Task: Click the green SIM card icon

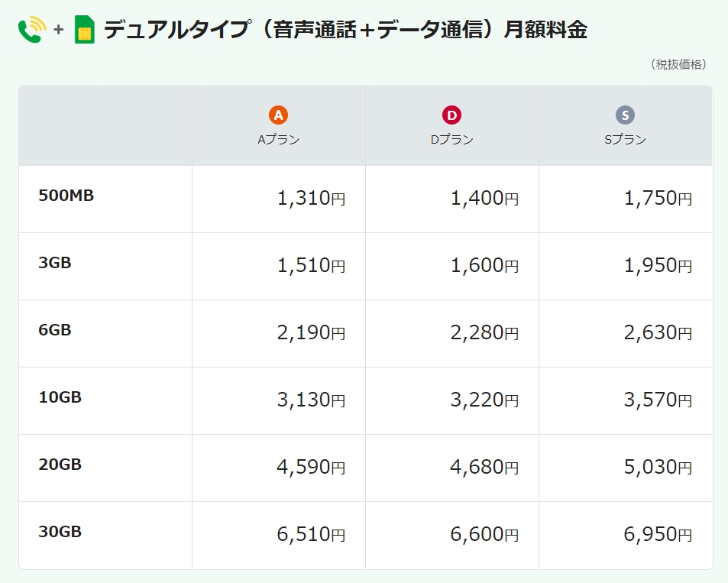Action: coord(85,30)
